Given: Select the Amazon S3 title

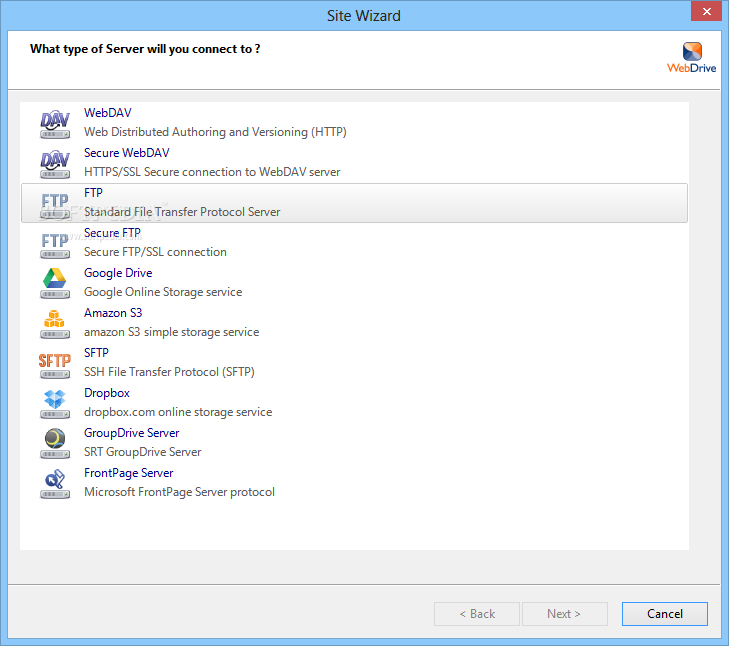Looking at the screenshot, I should tap(113, 313).
